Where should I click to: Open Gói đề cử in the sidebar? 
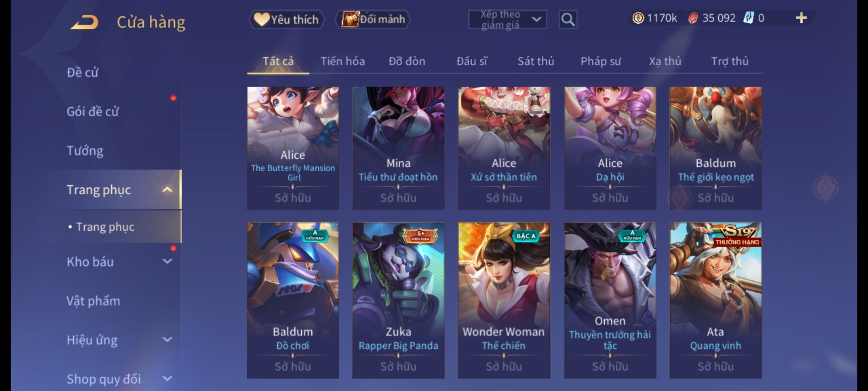[93, 111]
